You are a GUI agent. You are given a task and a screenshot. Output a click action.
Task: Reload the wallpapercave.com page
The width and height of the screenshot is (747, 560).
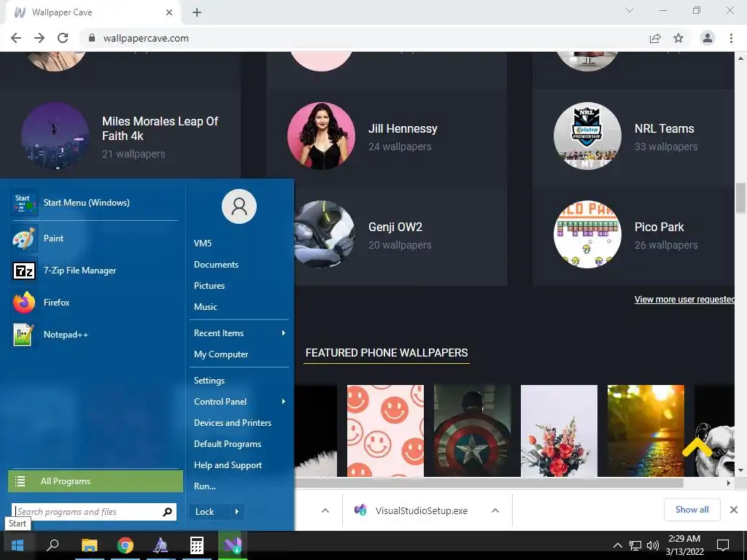click(x=63, y=38)
